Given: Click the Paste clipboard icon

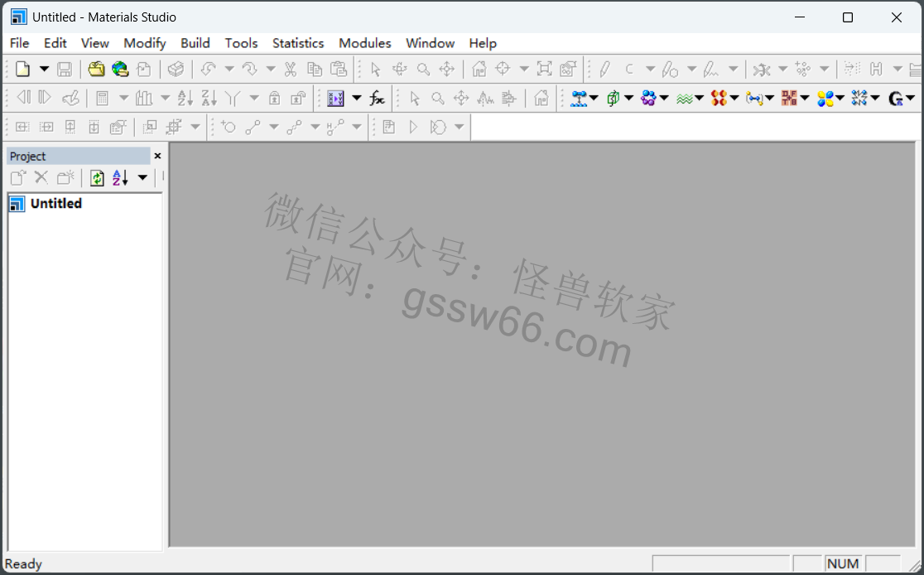Looking at the screenshot, I should point(339,69).
